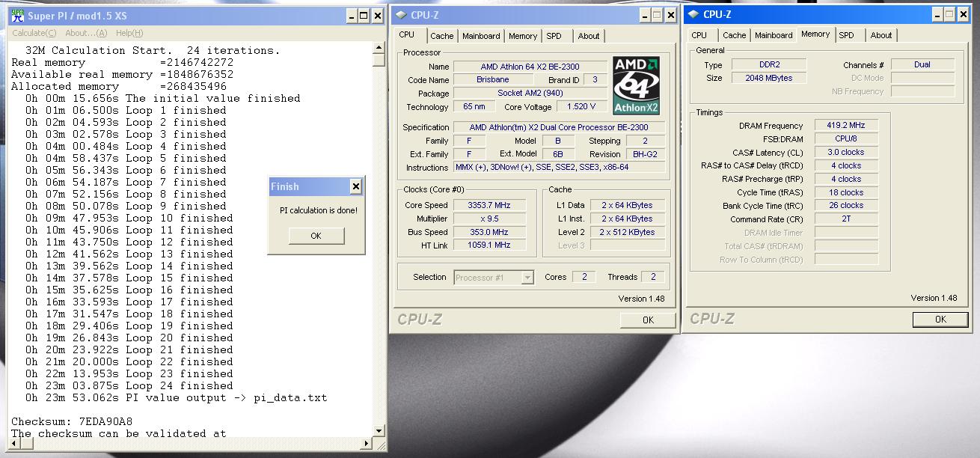Click the Bus Speed value 353.0 MHz

coord(489,232)
